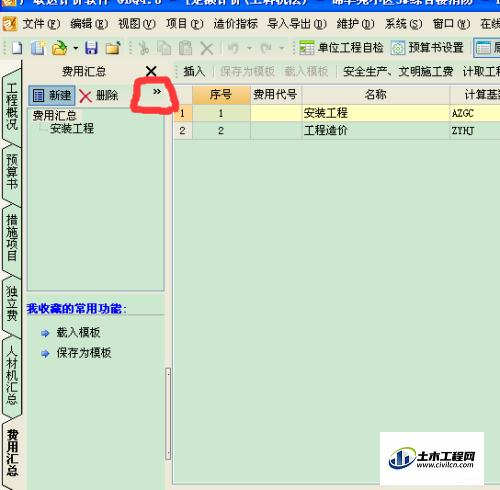Open the Undo history dropdown arrow
500x490 pixels.
[x=249, y=48]
